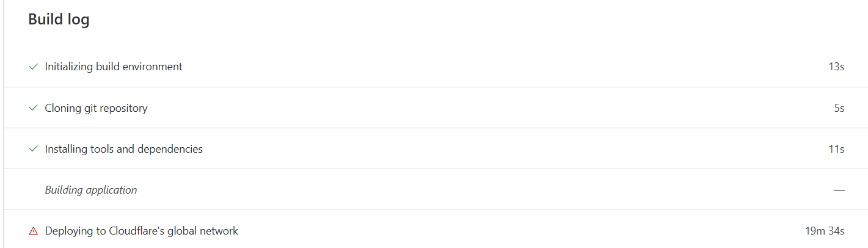Click the checkmark icon for Cloning git repository

pos(34,108)
